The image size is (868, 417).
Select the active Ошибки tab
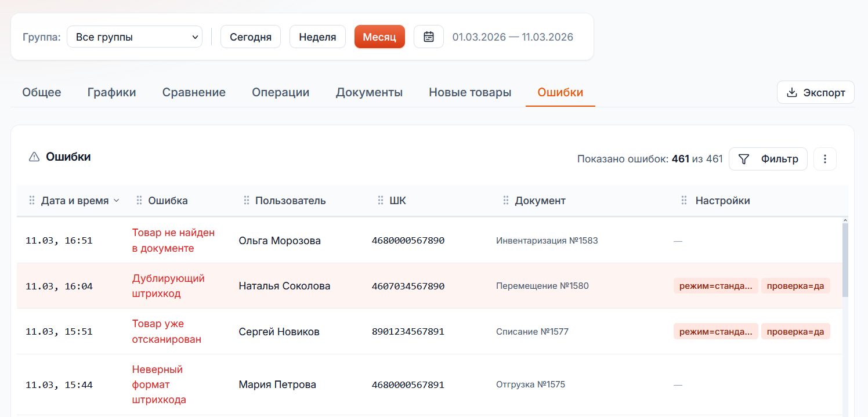point(560,92)
